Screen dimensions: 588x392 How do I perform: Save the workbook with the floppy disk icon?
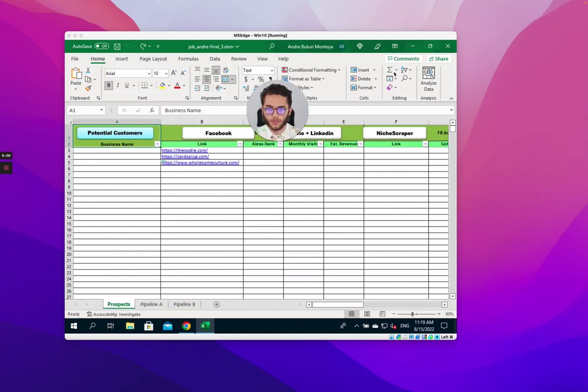(117, 46)
